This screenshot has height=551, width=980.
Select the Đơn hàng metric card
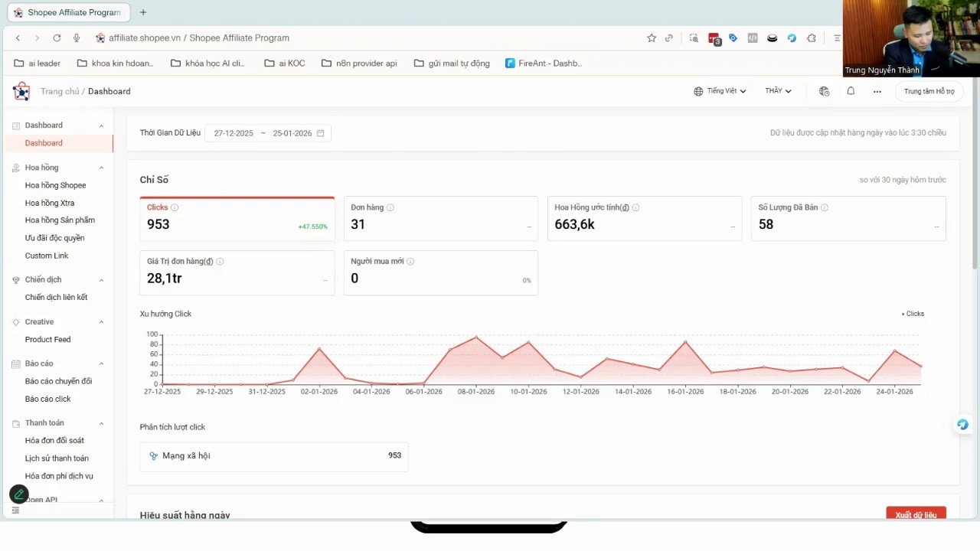[441, 219]
